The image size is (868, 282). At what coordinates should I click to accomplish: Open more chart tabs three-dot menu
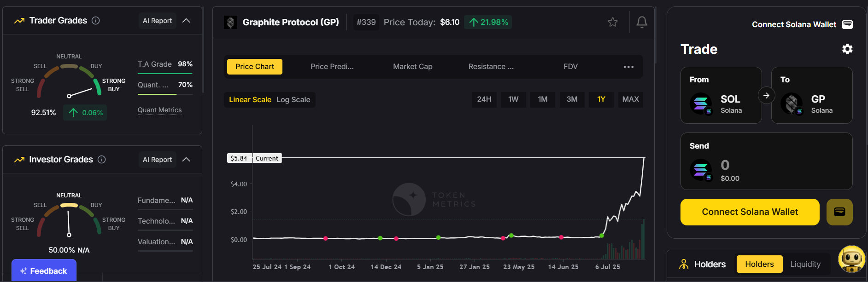(628, 67)
